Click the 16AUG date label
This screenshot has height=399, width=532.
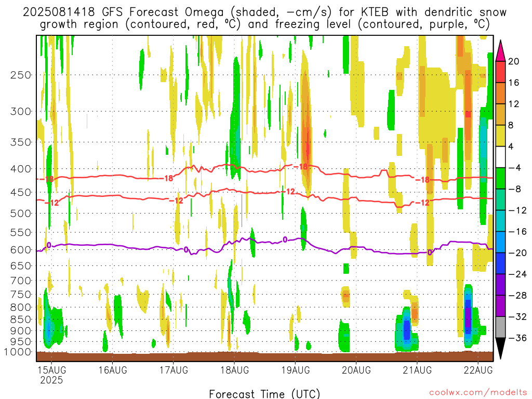coord(113,370)
